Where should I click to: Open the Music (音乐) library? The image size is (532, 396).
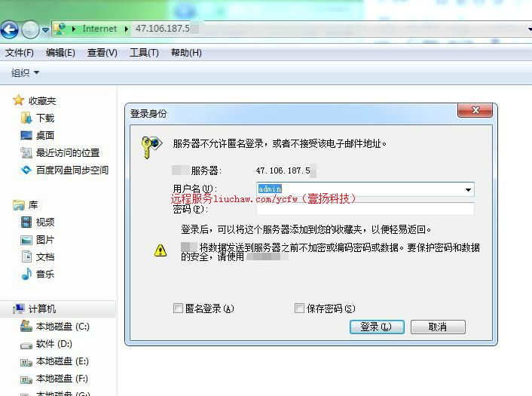tap(44, 274)
